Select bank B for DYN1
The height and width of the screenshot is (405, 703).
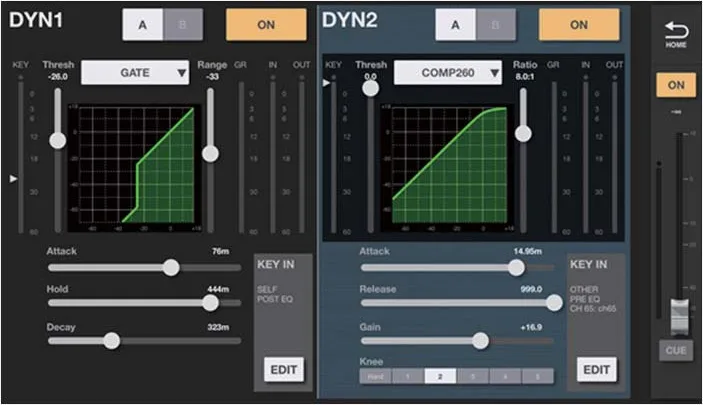[x=182, y=25]
